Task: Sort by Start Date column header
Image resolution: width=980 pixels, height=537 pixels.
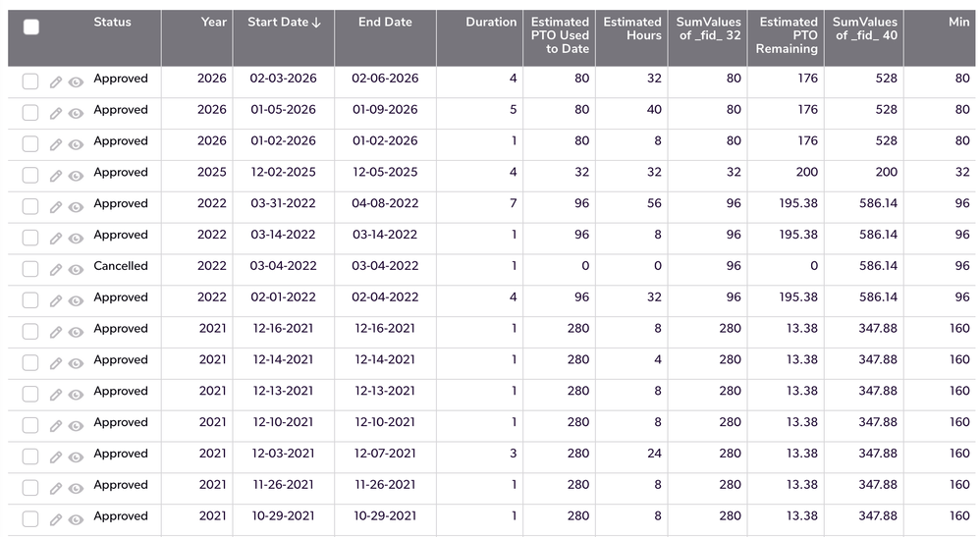Action: click(x=284, y=23)
